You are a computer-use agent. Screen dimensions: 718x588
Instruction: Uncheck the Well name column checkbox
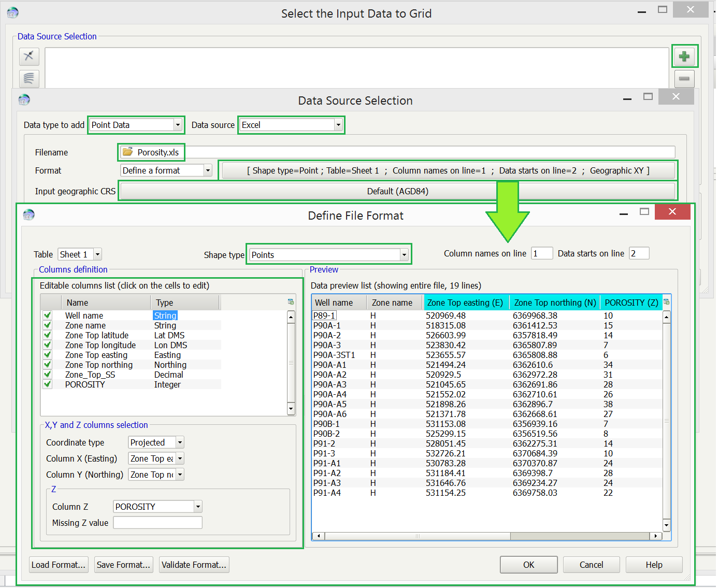coord(48,315)
